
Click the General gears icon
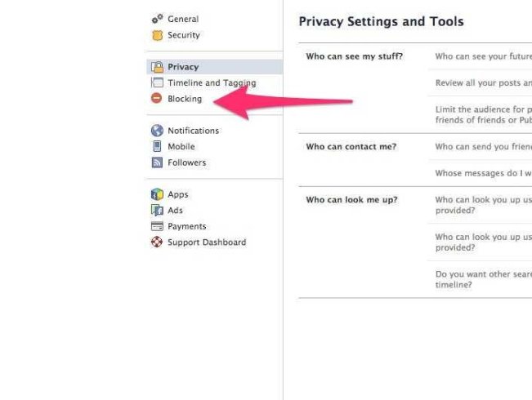pyautogui.click(x=157, y=19)
